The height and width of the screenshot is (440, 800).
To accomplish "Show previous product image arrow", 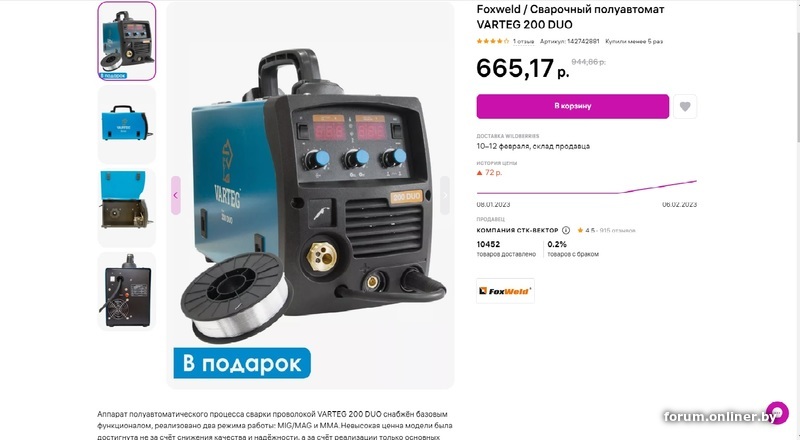I will 176,195.
